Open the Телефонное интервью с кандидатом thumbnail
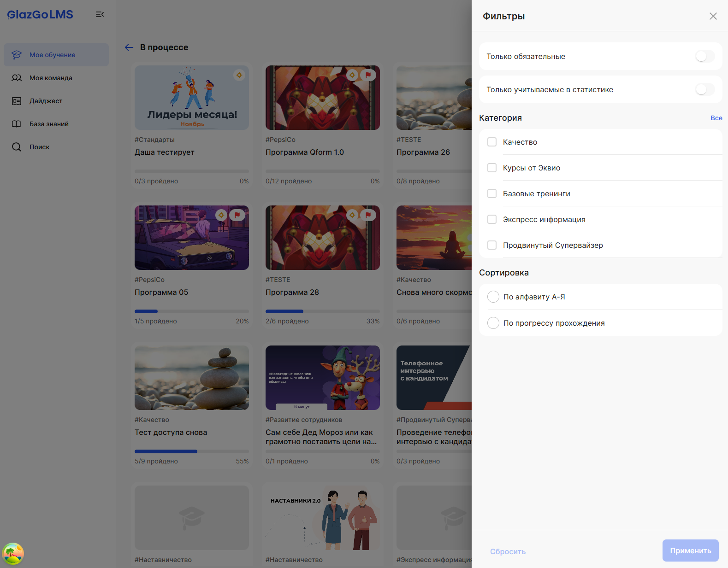The width and height of the screenshot is (728, 568). (x=434, y=378)
